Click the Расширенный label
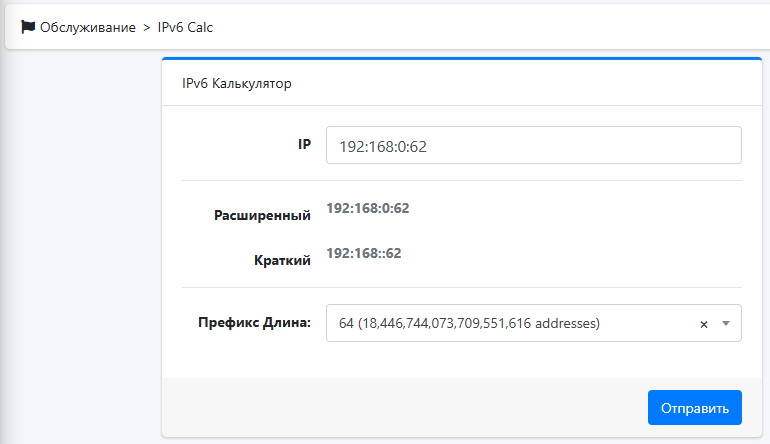Viewport: 770px width, 444px height. pyautogui.click(x=262, y=215)
